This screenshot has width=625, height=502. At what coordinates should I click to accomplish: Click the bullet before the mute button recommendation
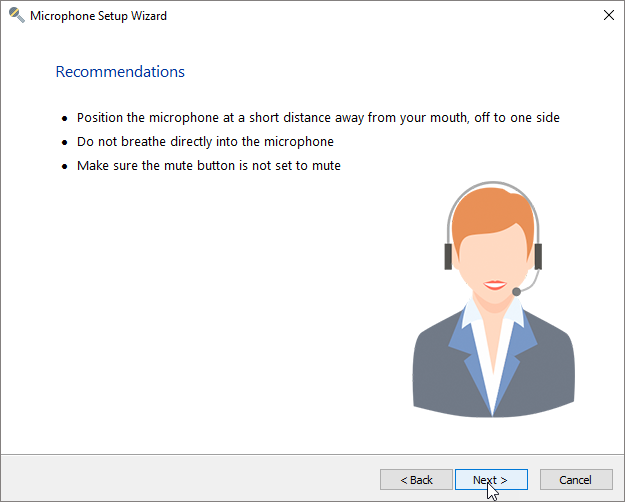[x=65, y=167]
